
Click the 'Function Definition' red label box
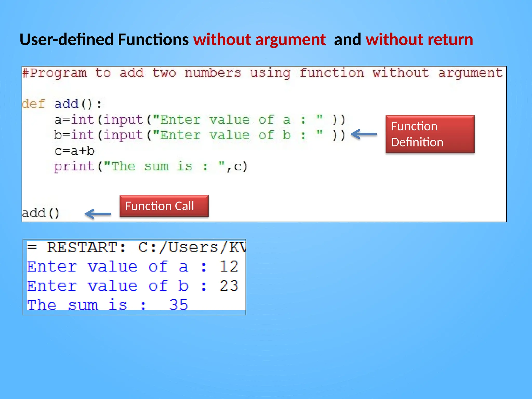[x=430, y=134]
